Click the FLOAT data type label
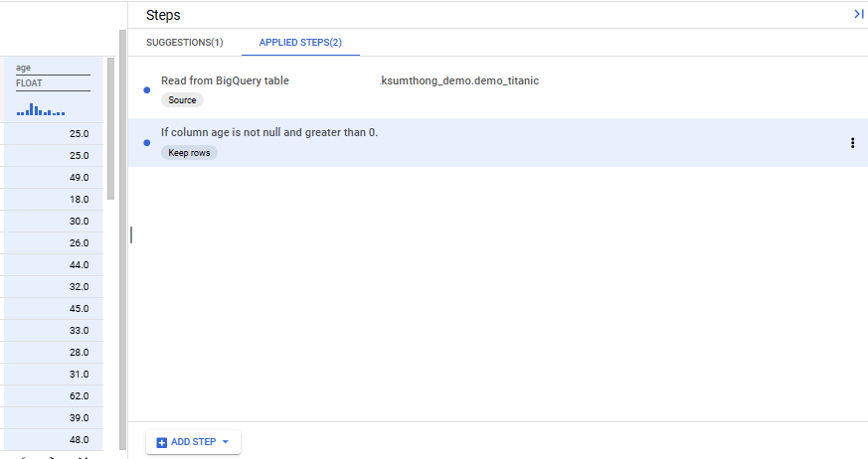 tap(29, 84)
